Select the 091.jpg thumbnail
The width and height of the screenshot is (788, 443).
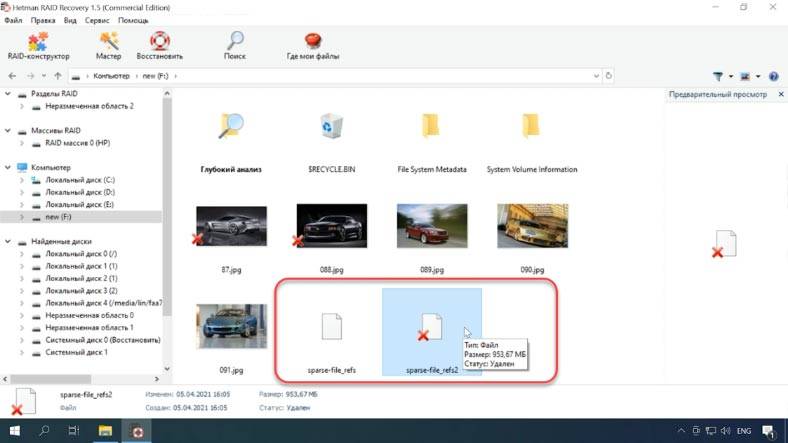[231, 326]
